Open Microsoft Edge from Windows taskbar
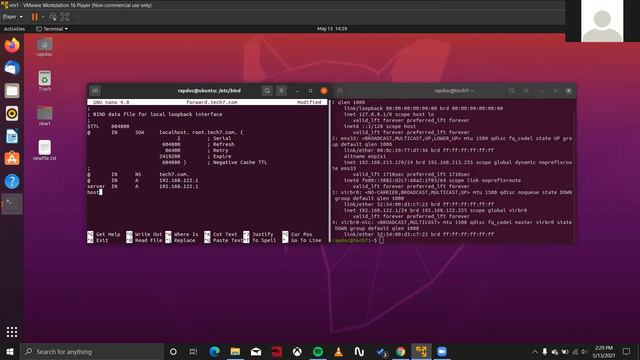This screenshot has height=360, width=640. click(214, 351)
